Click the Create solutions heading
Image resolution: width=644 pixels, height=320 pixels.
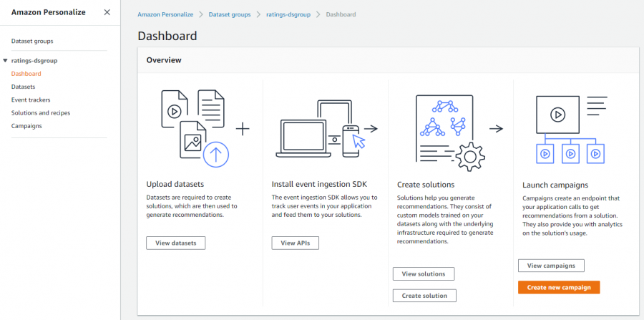pyautogui.click(x=426, y=185)
